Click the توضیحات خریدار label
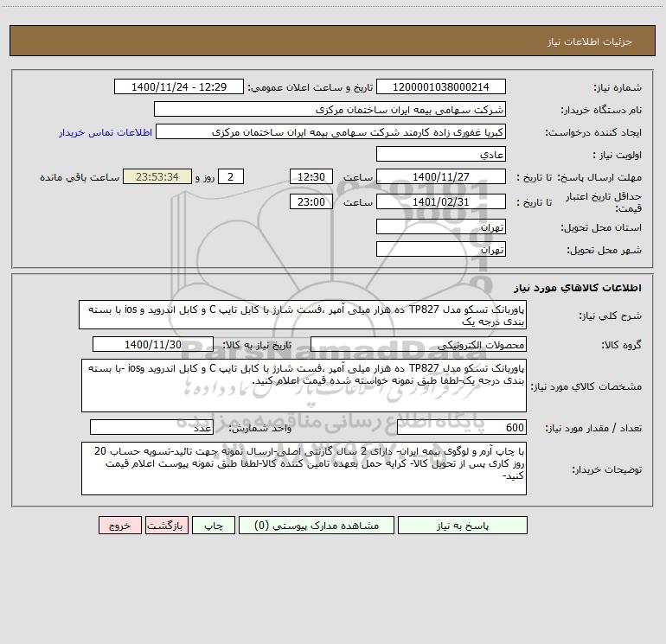The width and height of the screenshot is (666, 644). (x=607, y=469)
